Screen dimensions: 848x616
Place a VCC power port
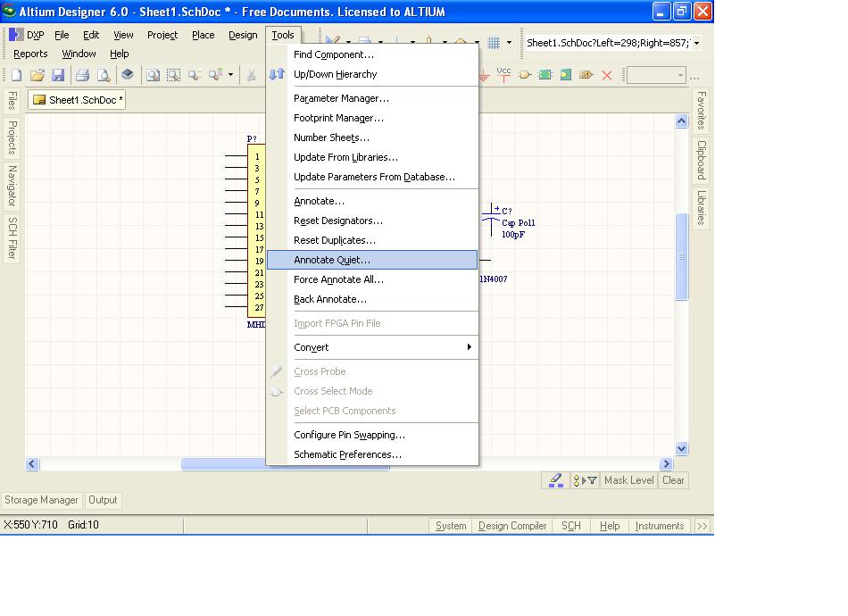click(x=503, y=75)
